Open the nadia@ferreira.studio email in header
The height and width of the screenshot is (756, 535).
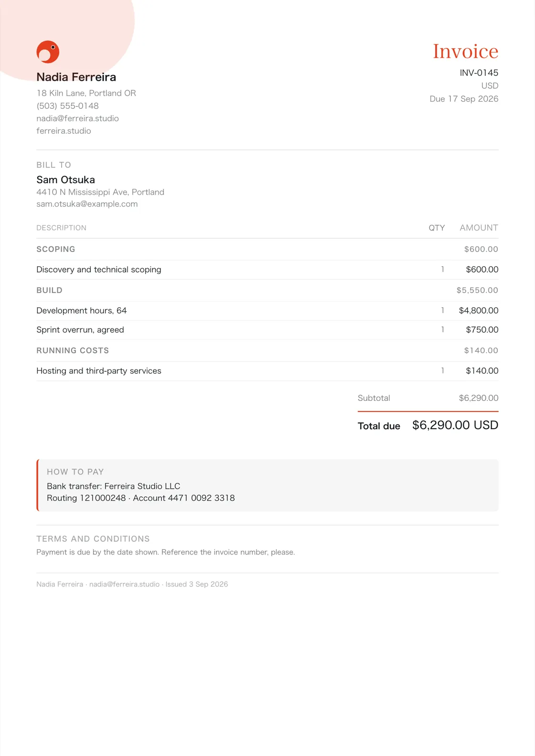pyautogui.click(x=77, y=118)
